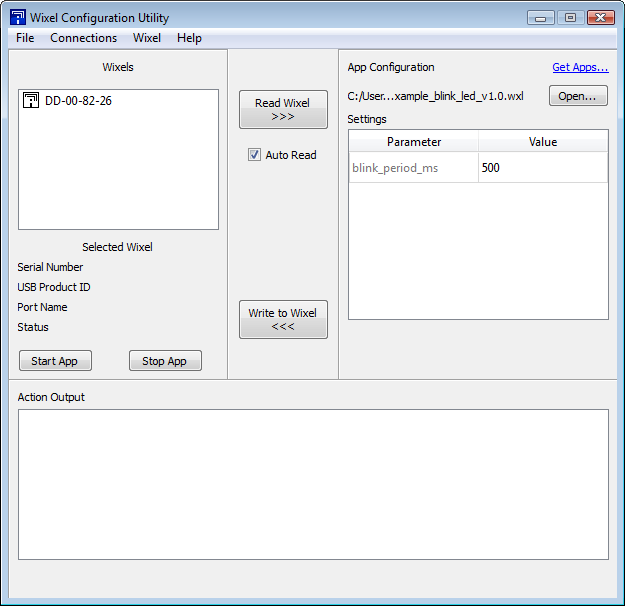The width and height of the screenshot is (625, 606).
Task: Click the Wixel Configuration Utility title bar icon
Action: pos(18,18)
